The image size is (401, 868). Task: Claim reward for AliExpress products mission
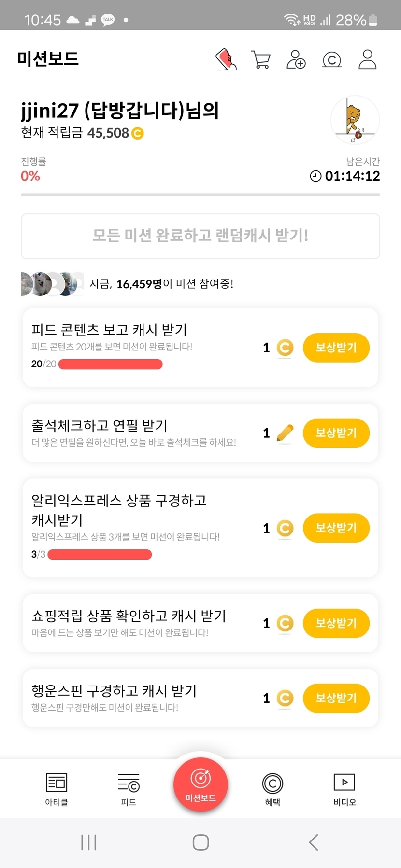tap(336, 528)
